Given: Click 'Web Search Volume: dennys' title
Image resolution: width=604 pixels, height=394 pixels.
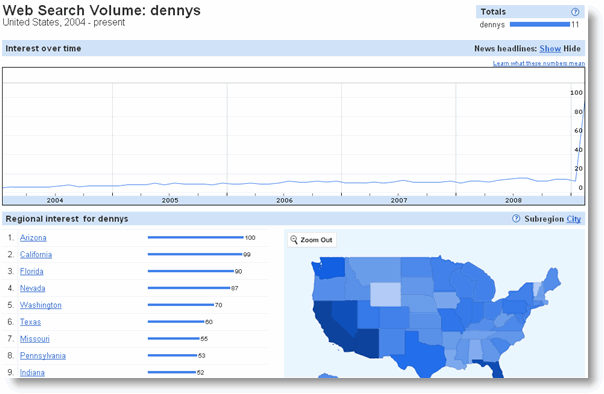Looking at the screenshot, I should [101, 10].
